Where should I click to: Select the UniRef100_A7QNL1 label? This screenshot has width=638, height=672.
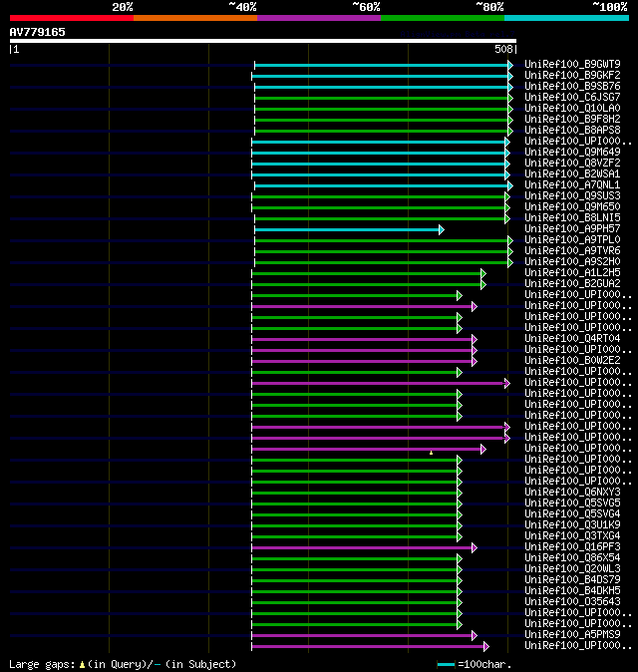[572, 185]
